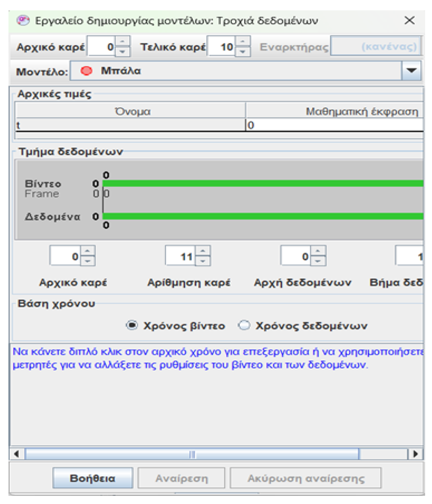
Task: Click the red ball icon in Μοντέλο dropdown
Action: click(86, 71)
